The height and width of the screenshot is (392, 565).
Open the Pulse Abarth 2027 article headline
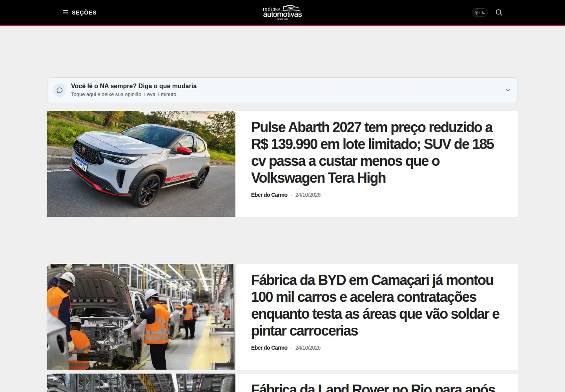[372, 152]
